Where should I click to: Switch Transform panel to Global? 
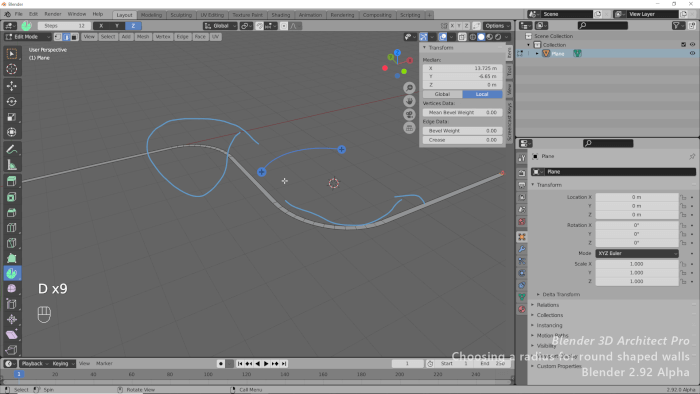(442, 94)
